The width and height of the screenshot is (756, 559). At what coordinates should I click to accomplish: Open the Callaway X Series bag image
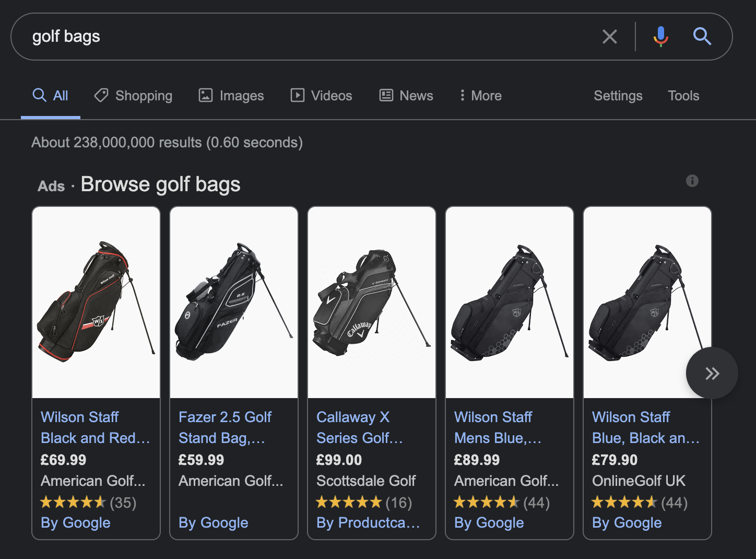coord(372,302)
